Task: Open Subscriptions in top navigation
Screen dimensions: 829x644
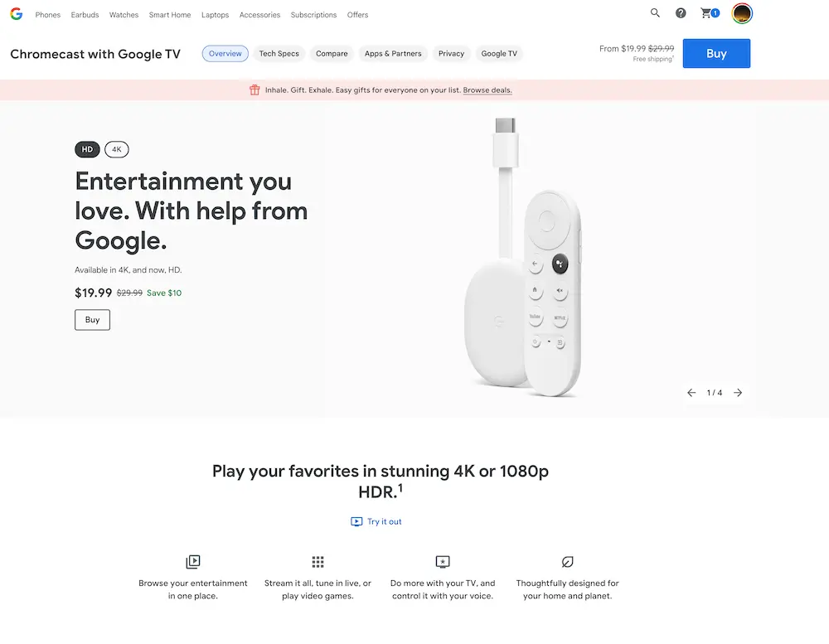Action: 313,15
